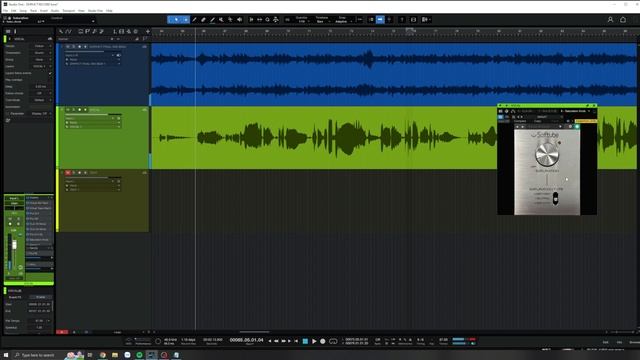
Task: Open the Help menu
Action: [109, 11]
